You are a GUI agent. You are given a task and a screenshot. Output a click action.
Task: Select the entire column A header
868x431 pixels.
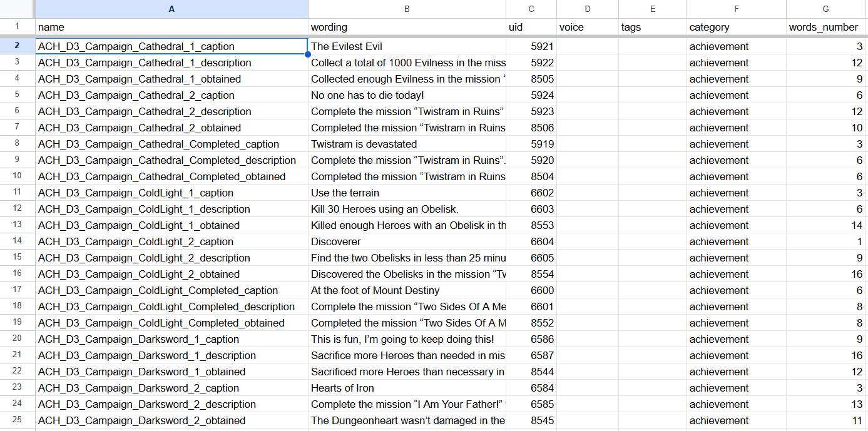point(171,9)
